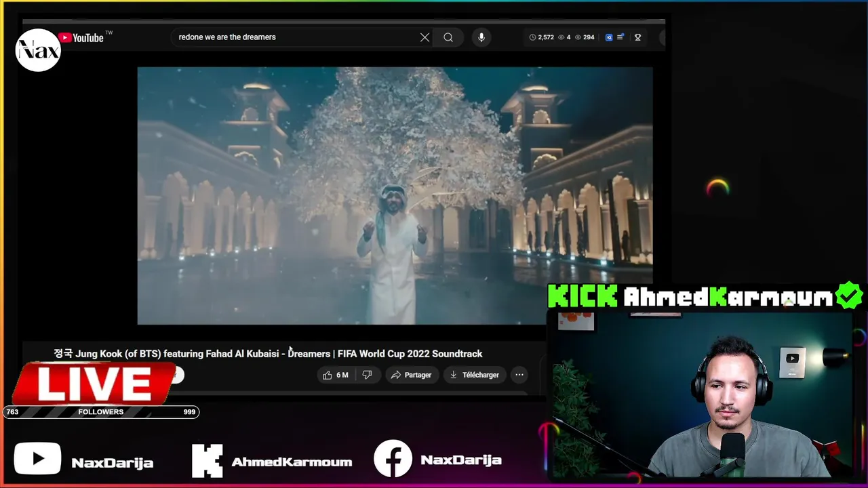Start voice search with the microphone
This screenshot has height=488, width=868.
(481, 37)
